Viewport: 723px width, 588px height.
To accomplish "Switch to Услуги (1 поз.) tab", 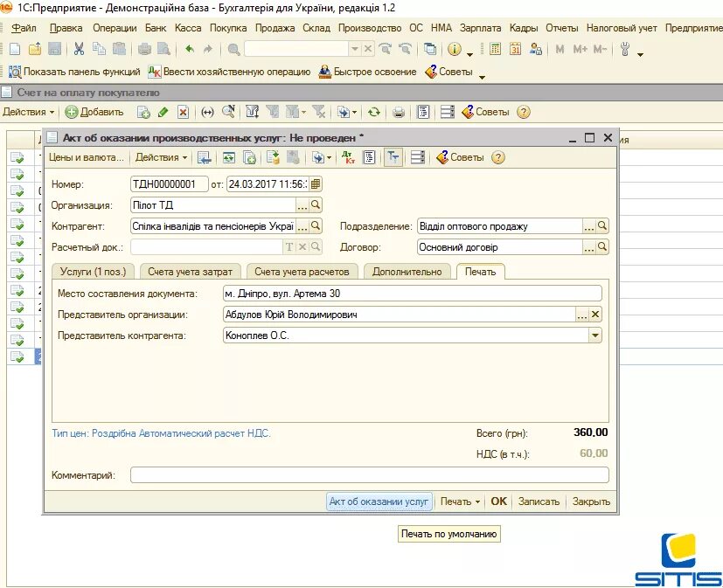I will coord(94,272).
